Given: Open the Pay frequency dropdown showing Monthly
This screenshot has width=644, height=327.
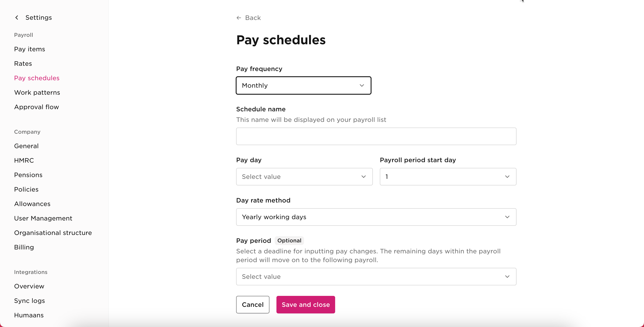Looking at the screenshot, I should [x=303, y=85].
